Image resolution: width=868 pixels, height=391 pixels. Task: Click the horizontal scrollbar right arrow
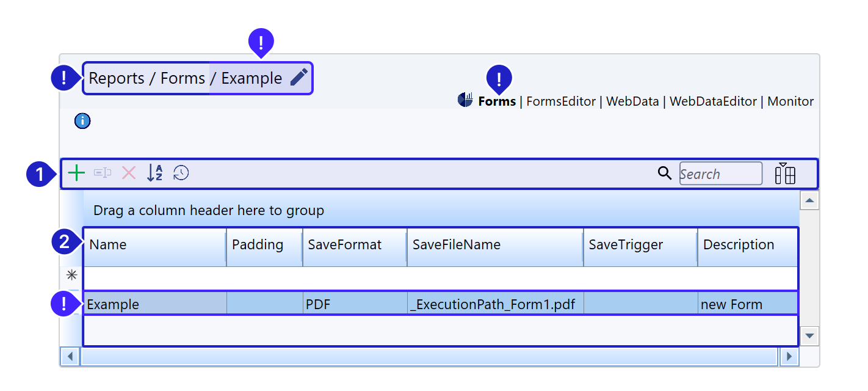click(789, 356)
